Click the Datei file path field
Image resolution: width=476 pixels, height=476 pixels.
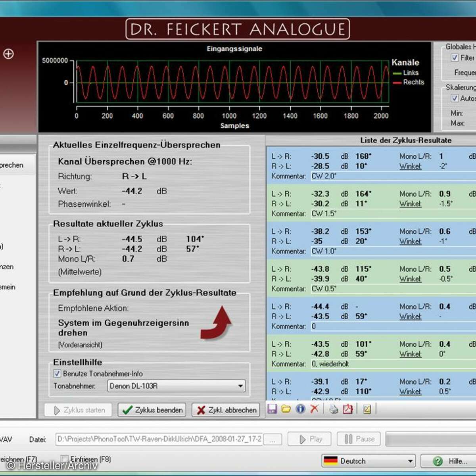[x=159, y=439]
